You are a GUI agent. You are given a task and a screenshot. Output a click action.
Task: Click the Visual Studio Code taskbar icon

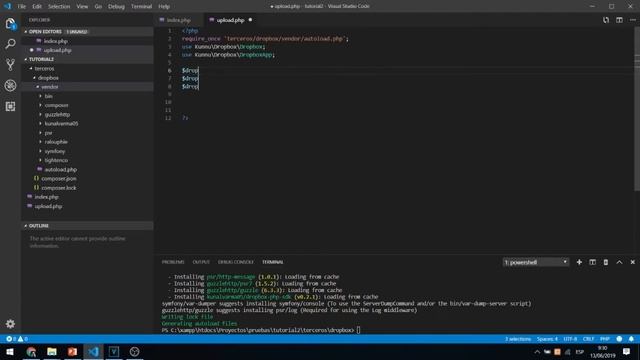[x=93, y=351]
